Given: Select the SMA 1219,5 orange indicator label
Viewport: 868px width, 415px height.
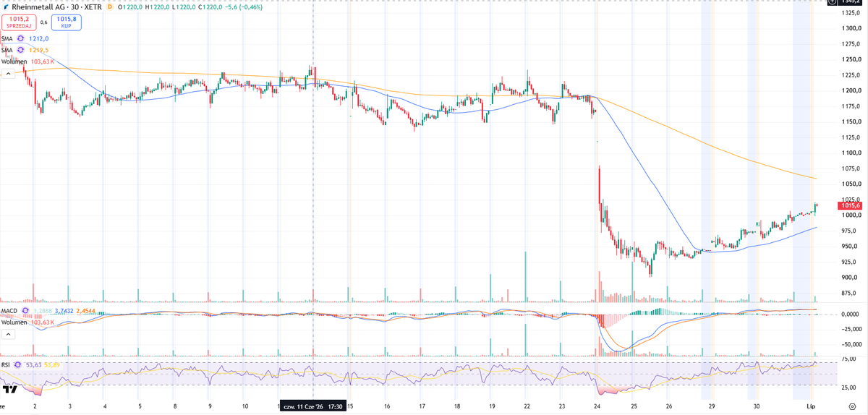Looking at the screenshot, I should click(x=7, y=50).
